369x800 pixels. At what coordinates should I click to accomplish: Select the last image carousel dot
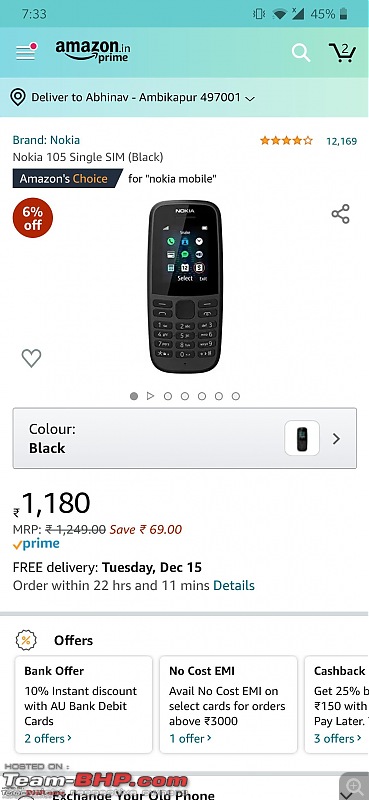click(236, 396)
